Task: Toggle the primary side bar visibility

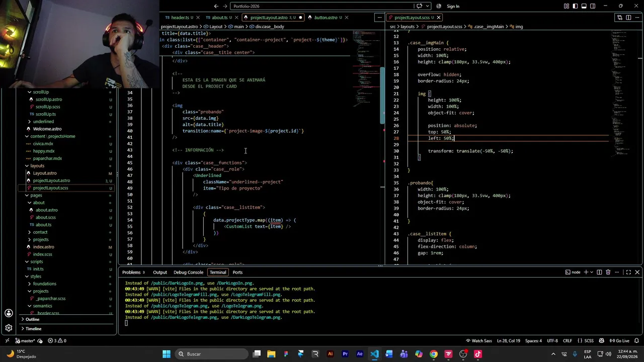Action: click(576, 6)
